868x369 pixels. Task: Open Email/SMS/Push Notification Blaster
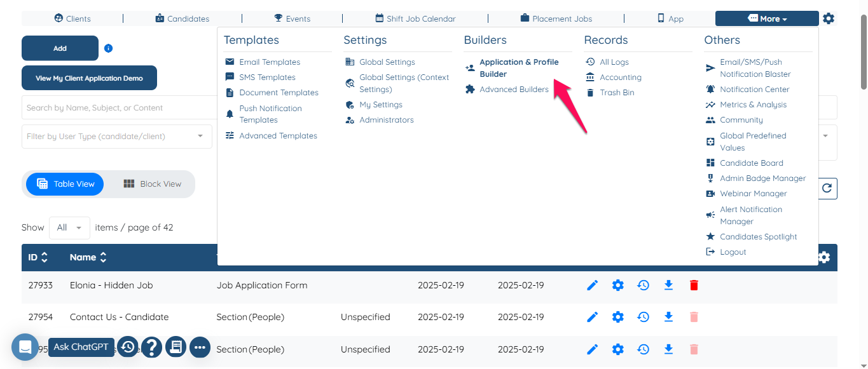(x=755, y=68)
